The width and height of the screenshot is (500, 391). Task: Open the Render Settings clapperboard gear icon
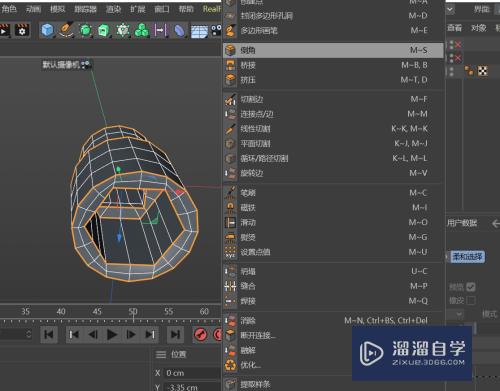(x=22, y=30)
